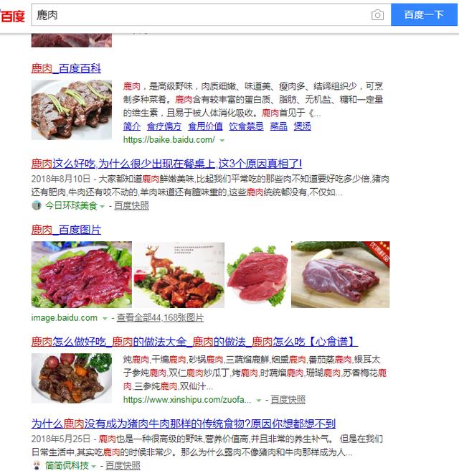Click the raw meat on cutting board thumbnail

click(x=340, y=275)
